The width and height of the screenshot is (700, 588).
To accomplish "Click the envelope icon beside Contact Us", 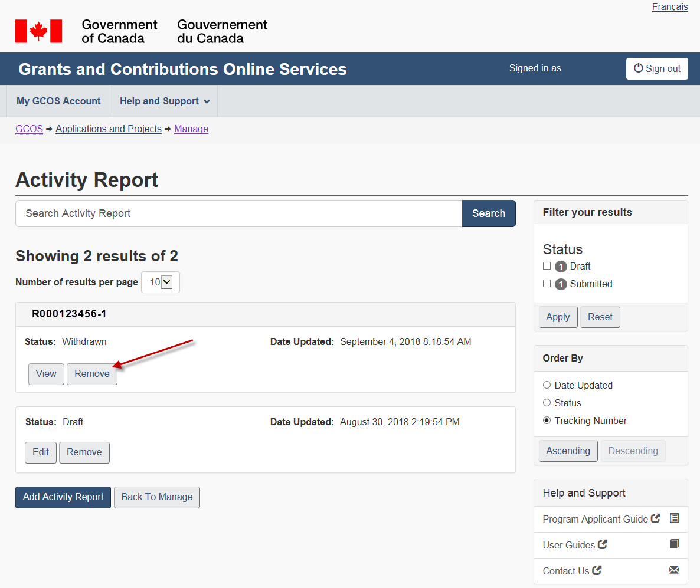I will pos(674,570).
